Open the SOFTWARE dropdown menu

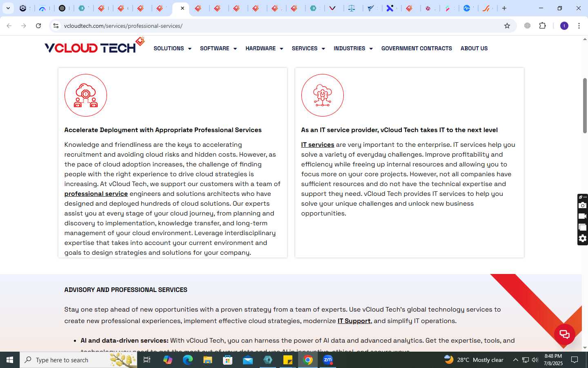(218, 48)
